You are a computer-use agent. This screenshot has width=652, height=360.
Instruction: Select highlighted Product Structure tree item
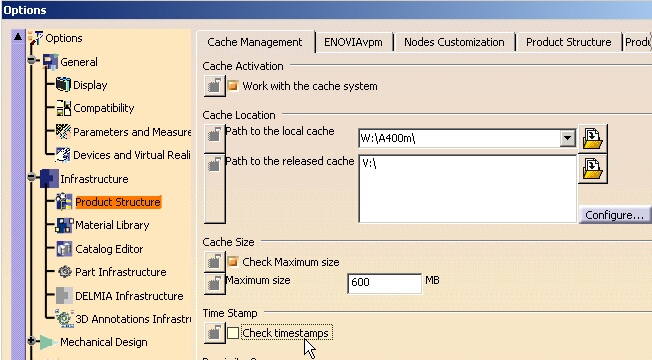point(118,202)
